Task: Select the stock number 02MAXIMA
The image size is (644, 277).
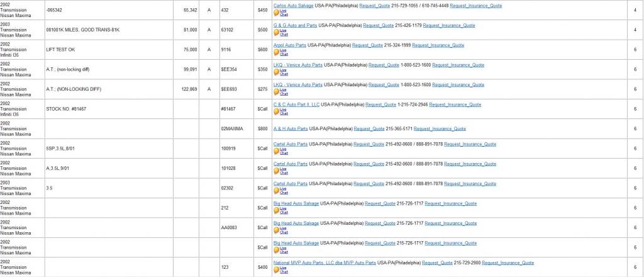Action: (x=232, y=128)
